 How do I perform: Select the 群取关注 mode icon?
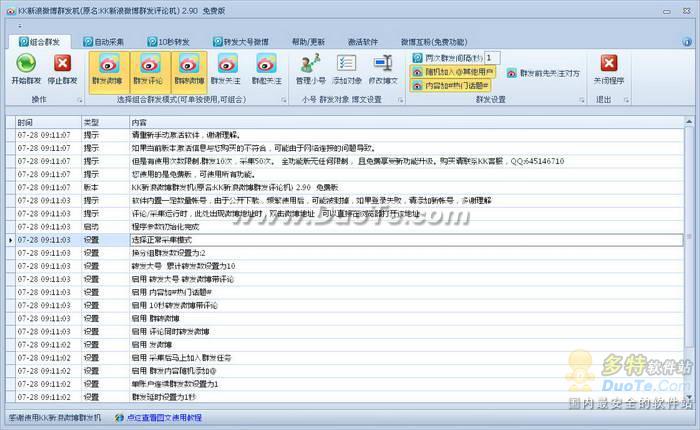(x=267, y=64)
